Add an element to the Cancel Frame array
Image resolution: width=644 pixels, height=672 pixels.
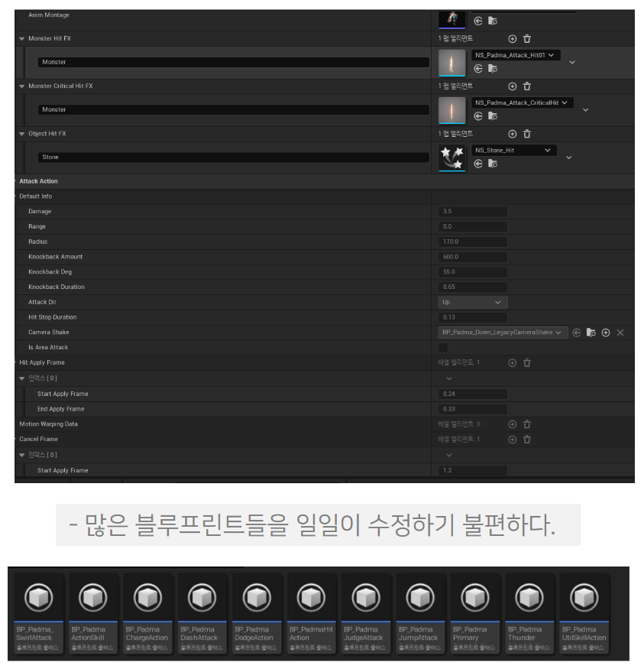coord(513,438)
